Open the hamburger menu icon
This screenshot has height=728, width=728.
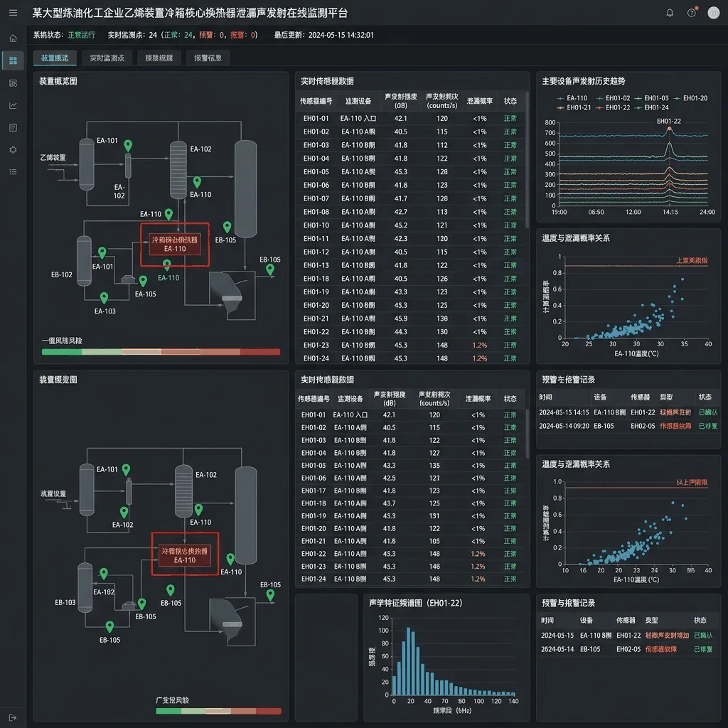pos(13,13)
